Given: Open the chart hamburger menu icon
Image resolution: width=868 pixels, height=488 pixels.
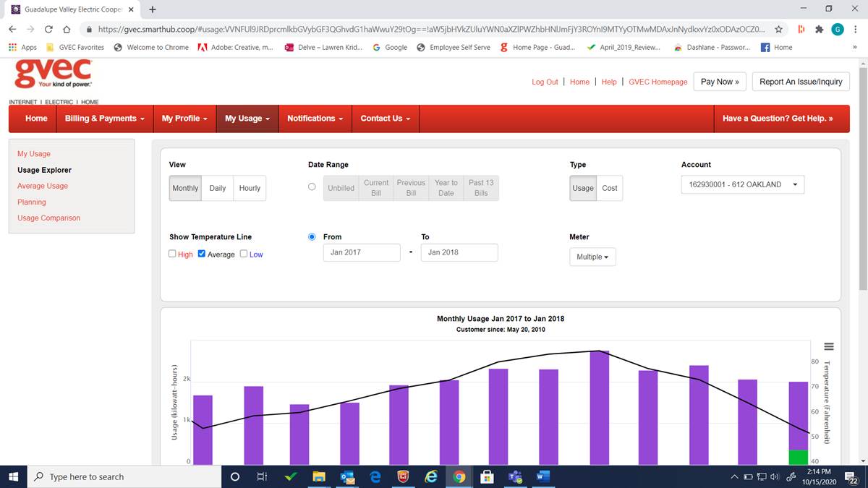Looking at the screenshot, I should [829, 347].
